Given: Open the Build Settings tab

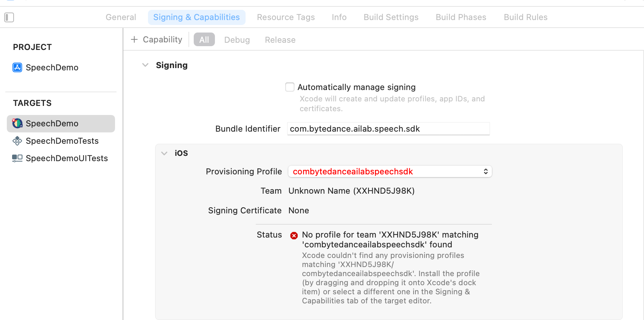Looking at the screenshot, I should tap(391, 17).
